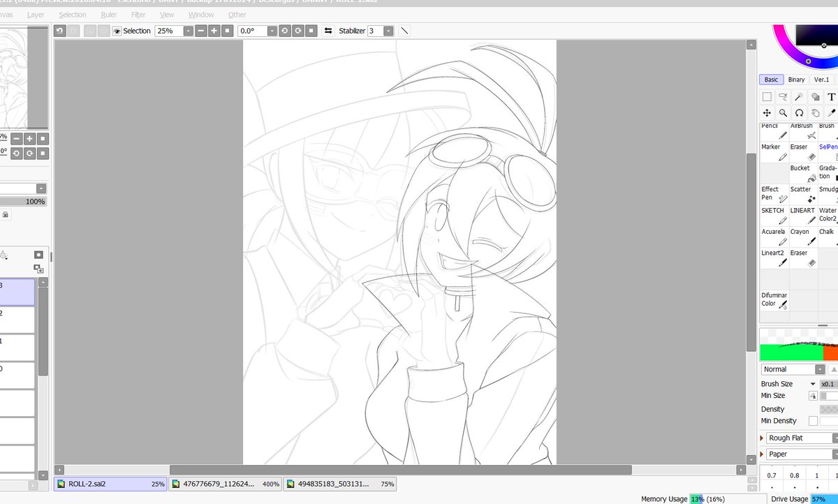Choose the Difuminar Color brush

click(x=774, y=300)
